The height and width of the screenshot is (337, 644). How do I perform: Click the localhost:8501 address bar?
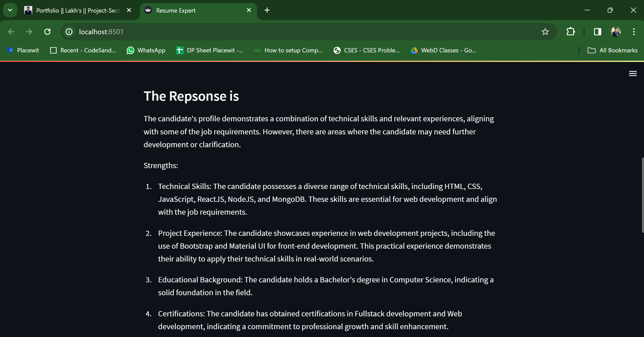point(302,32)
